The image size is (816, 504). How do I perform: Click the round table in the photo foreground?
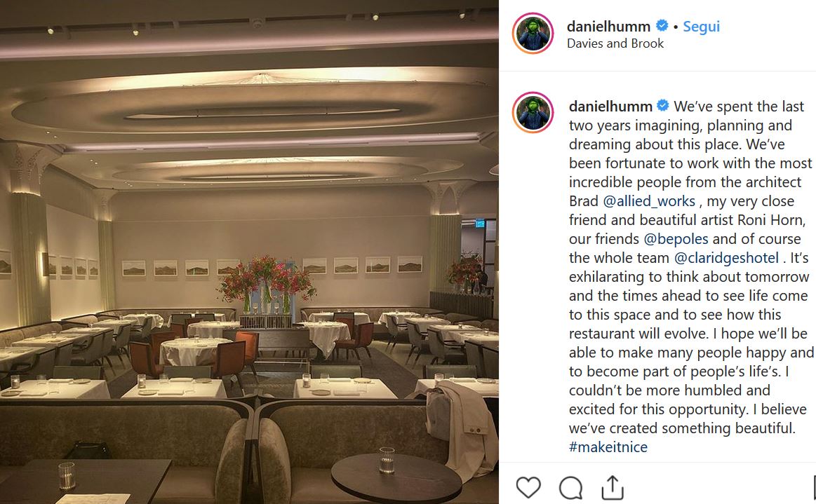point(396,477)
